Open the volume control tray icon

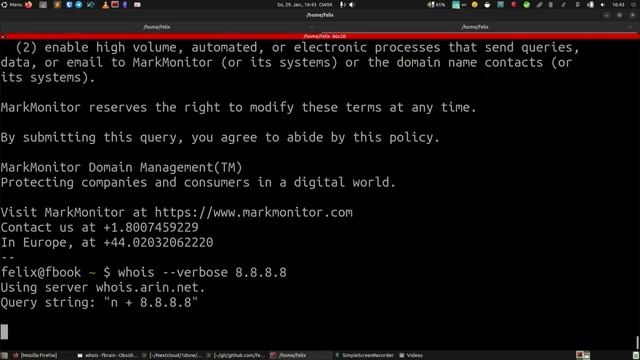coord(603,4)
